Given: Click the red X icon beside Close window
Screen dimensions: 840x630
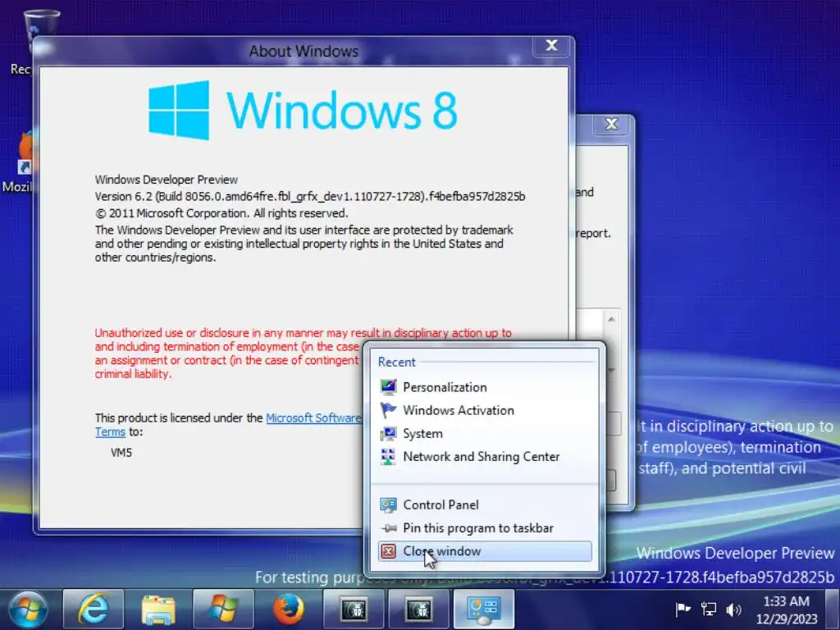Looking at the screenshot, I should coord(389,551).
